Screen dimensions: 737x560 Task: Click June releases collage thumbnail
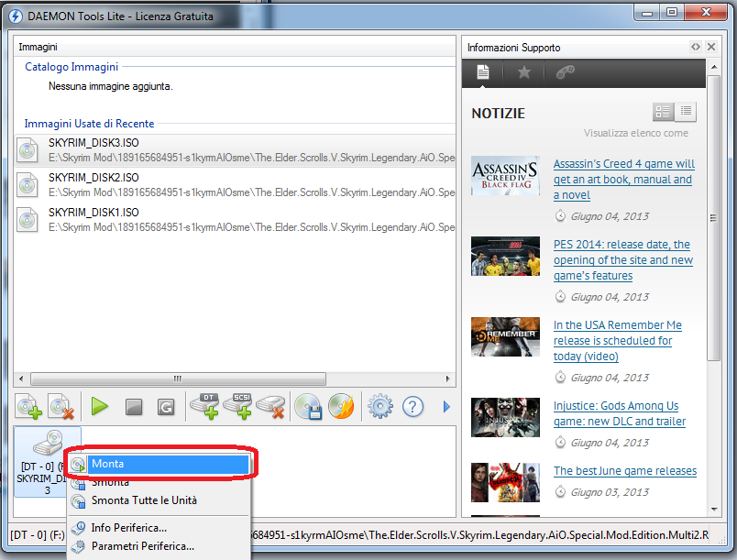tap(505, 482)
